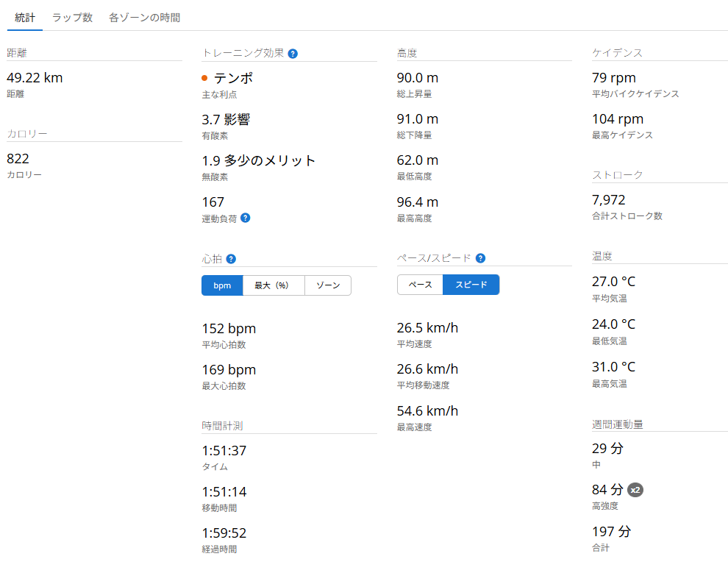Select bpm heart rate display
The width and height of the screenshot is (728, 573).
point(222,285)
